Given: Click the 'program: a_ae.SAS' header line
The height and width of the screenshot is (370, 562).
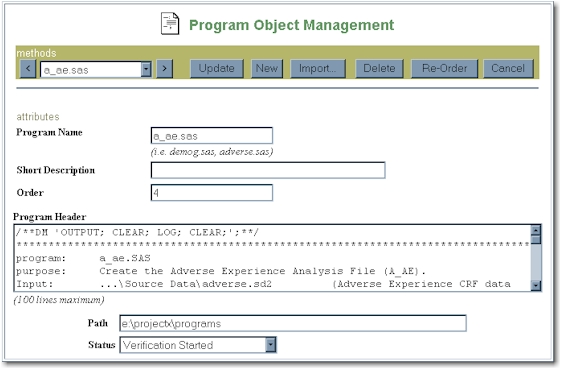Looking at the screenshot, I should point(83,258).
